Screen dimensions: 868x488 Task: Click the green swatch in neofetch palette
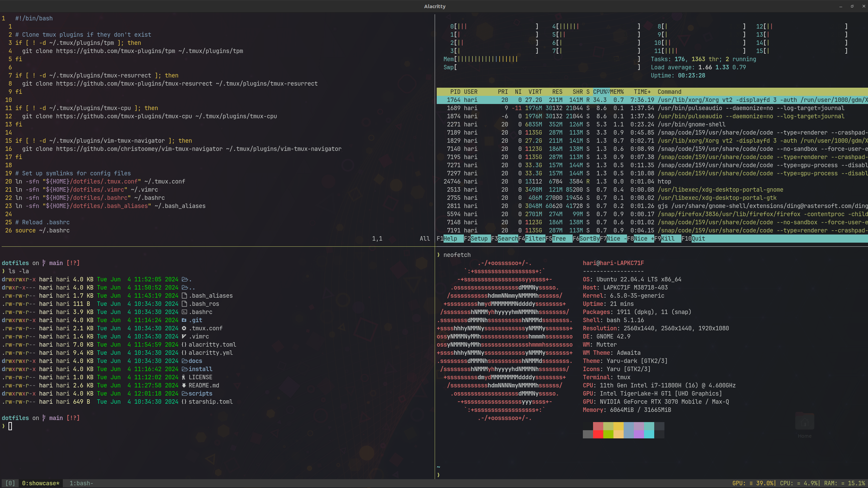[608, 434]
